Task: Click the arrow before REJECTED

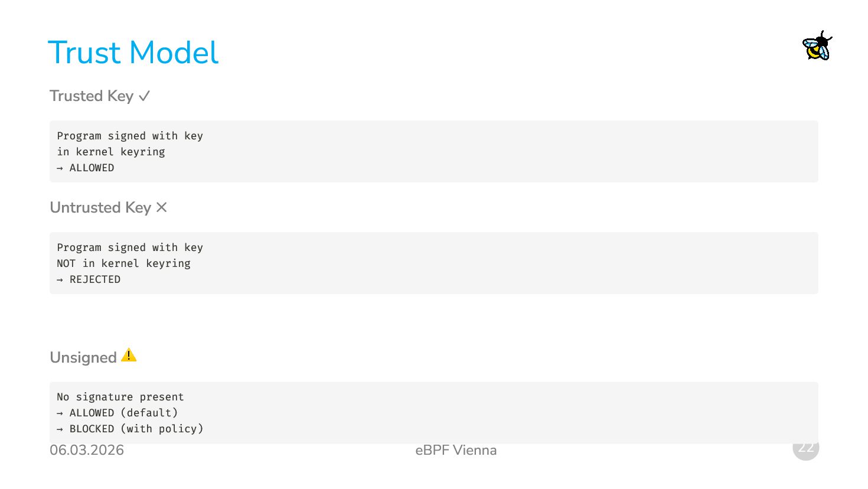Action: click(60, 280)
